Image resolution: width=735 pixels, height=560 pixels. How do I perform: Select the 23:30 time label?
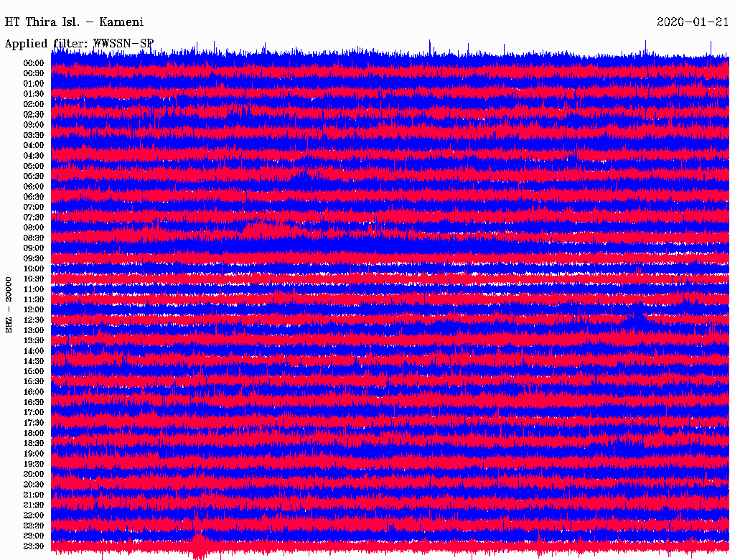point(34,546)
